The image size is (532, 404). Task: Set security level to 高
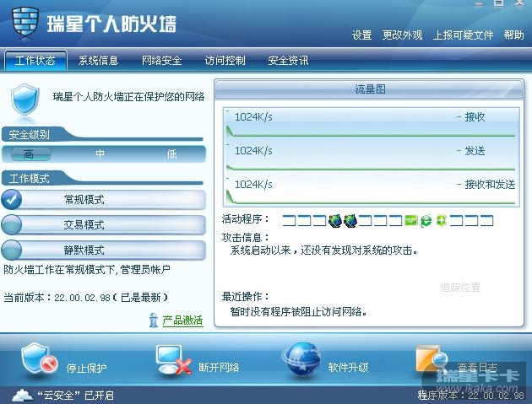[x=30, y=154]
